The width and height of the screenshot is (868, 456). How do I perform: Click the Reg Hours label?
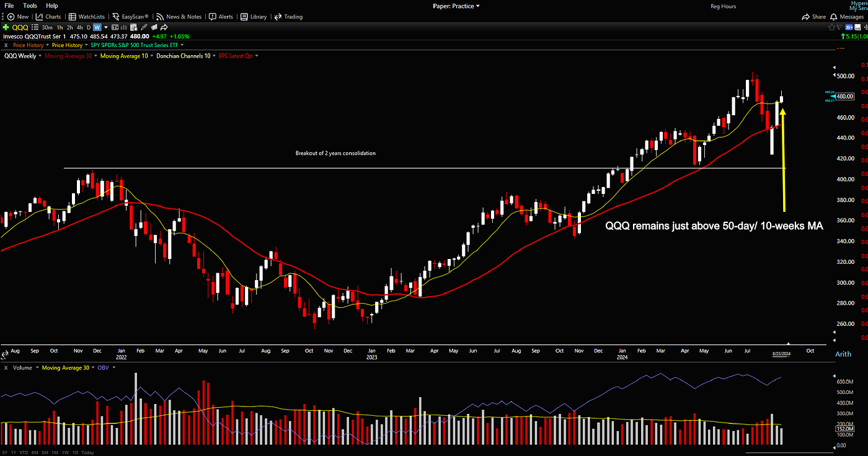pyautogui.click(x=724, y=6)
